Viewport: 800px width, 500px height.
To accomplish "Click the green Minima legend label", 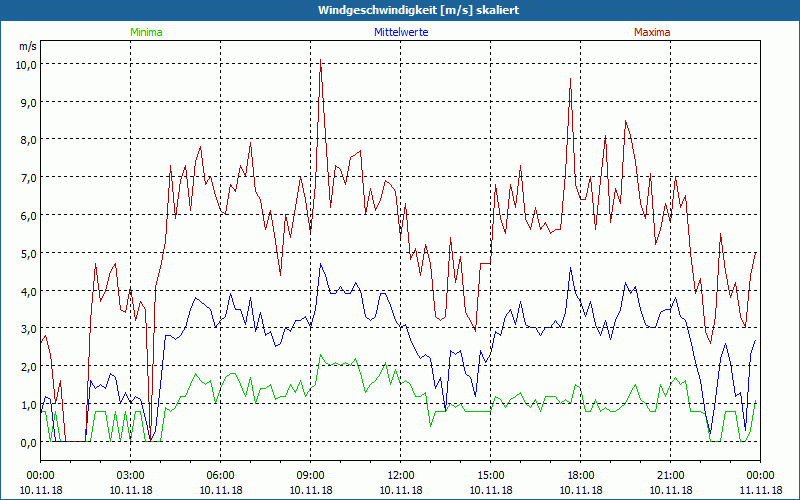I will (x=146, y=32).
